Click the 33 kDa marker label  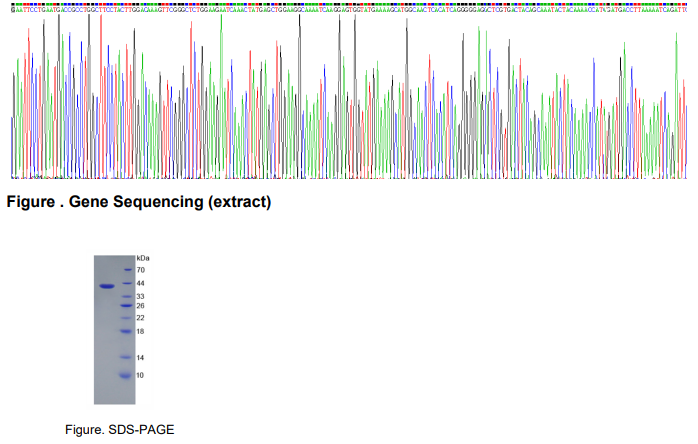pos(141,297)
